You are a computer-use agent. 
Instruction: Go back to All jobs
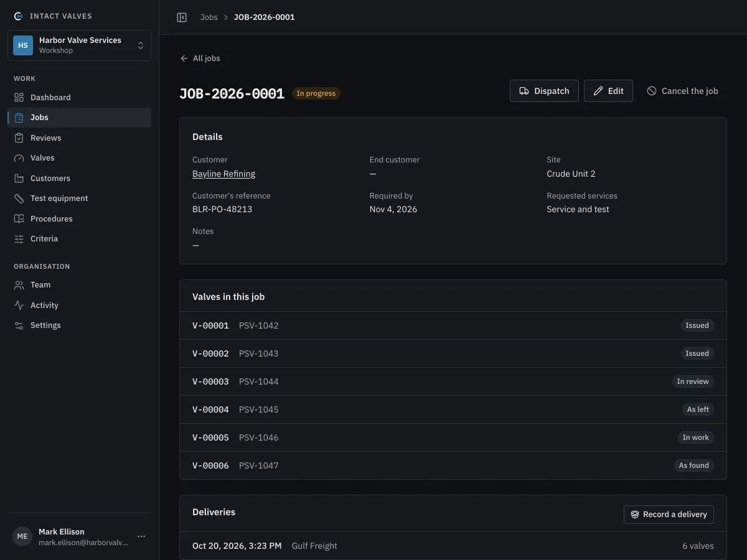(200, 58)
